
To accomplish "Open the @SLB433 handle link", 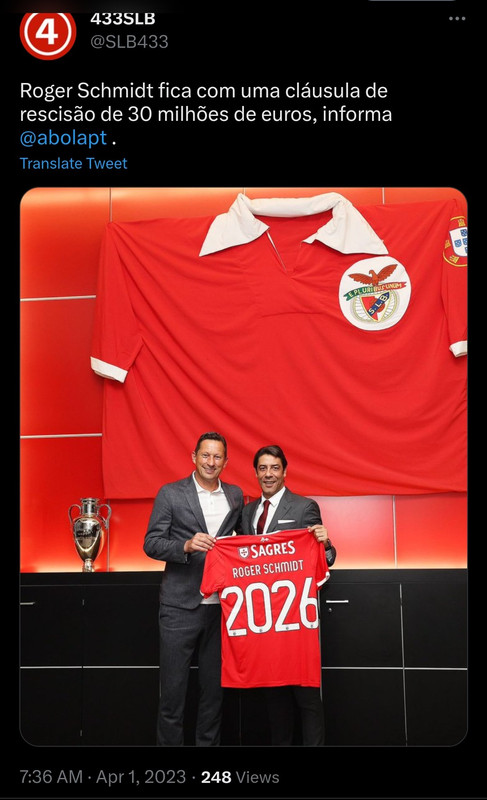I will pyautogui.click(x=129, y=42).
